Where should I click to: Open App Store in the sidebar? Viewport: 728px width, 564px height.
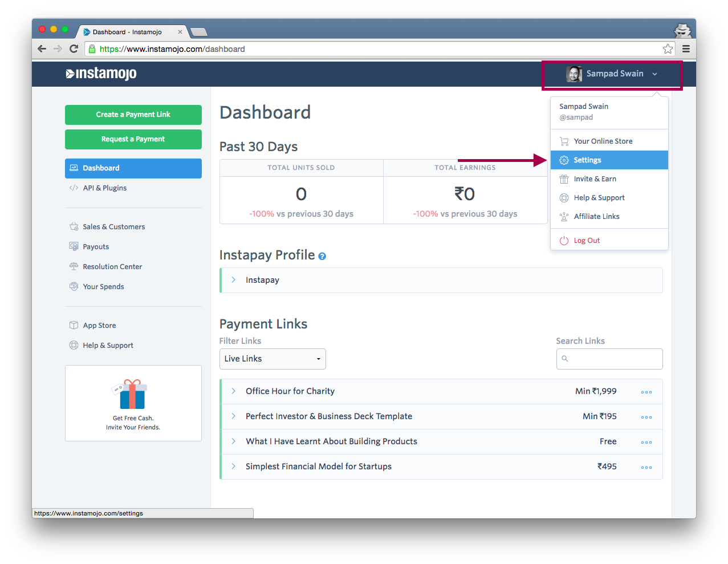coord(99,326)
